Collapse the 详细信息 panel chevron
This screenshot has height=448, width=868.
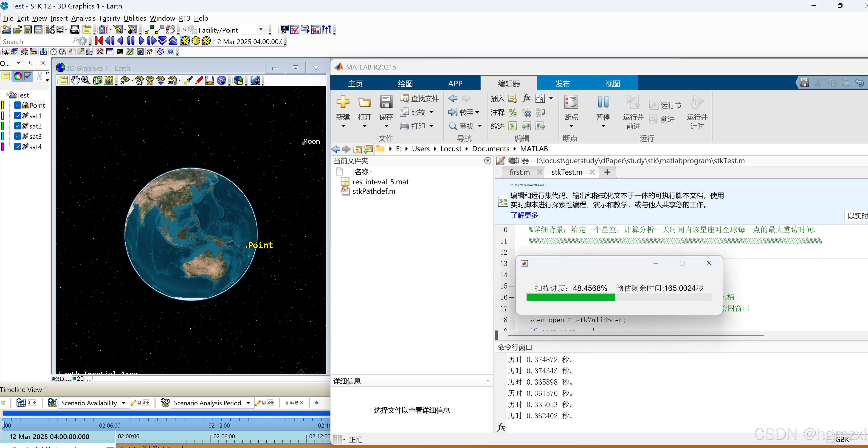tap(488, 381)
